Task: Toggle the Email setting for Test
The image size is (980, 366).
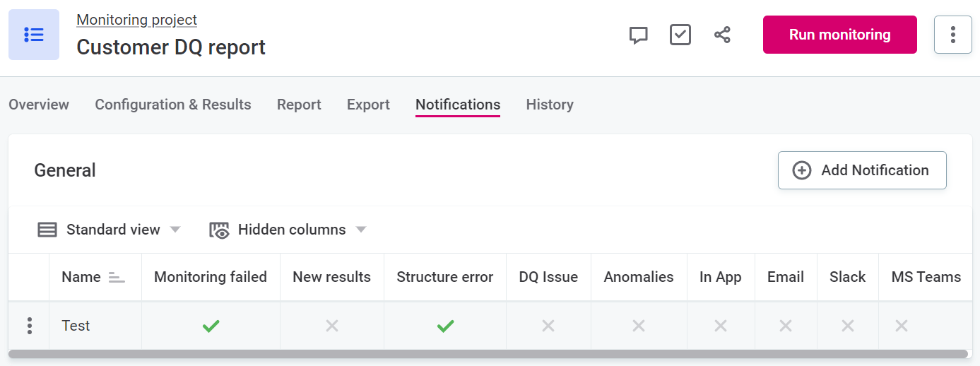Action: click(786, 326)
